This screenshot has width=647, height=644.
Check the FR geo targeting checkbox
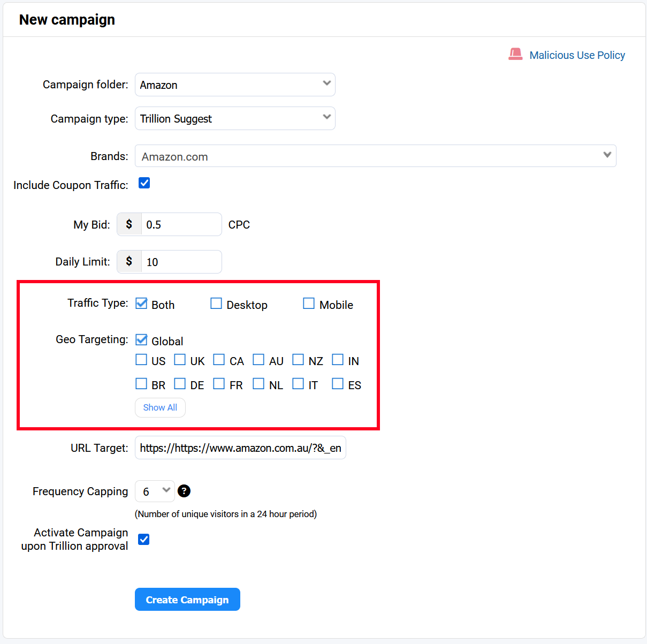coord(219,384)
